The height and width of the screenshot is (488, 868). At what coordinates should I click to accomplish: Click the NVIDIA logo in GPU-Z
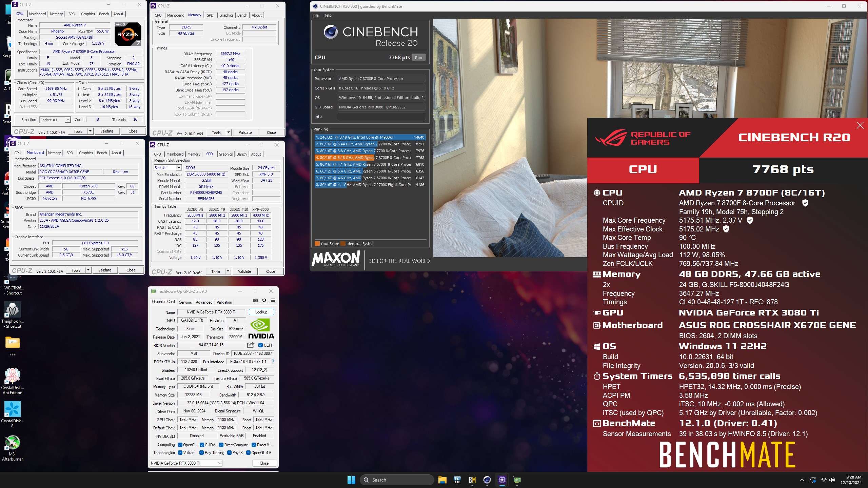(261, 329)
